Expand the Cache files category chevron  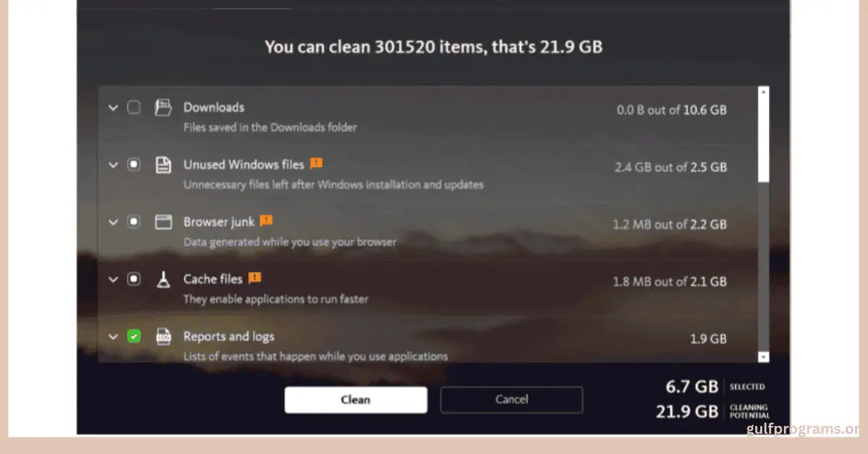tap(113, 279)
